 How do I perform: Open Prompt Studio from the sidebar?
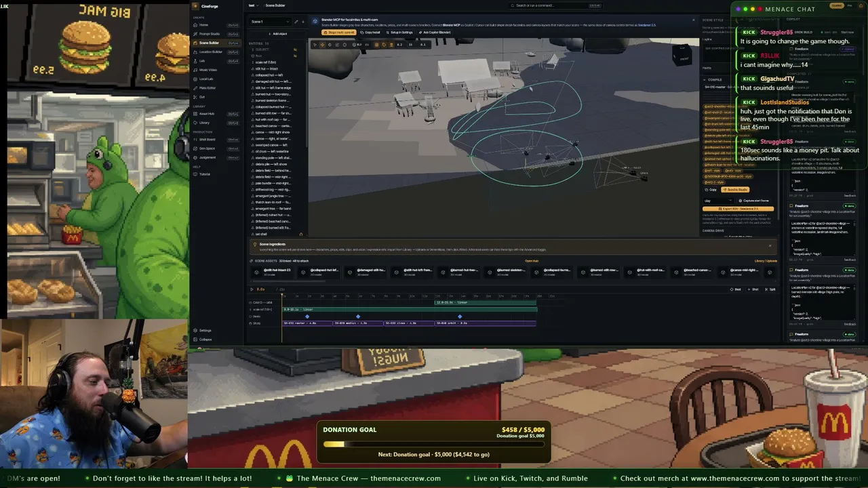click(216, 34)
